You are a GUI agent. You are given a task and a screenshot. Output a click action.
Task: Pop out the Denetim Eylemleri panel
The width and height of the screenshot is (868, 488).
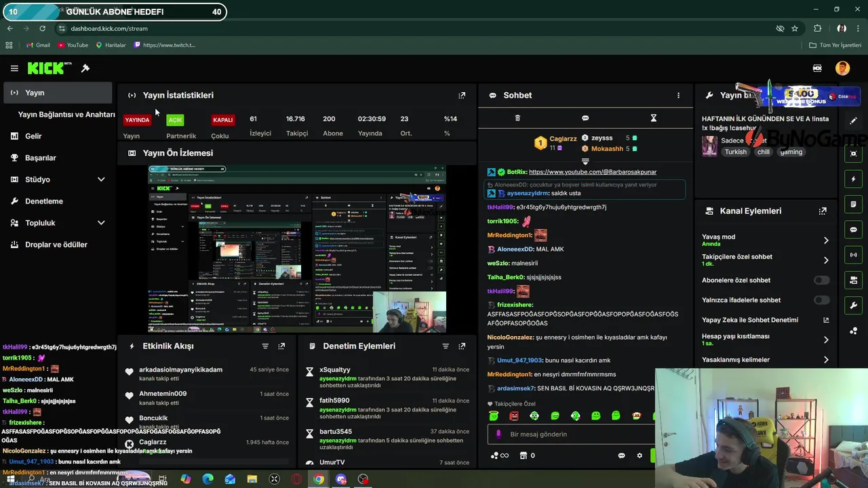(462, 346)
